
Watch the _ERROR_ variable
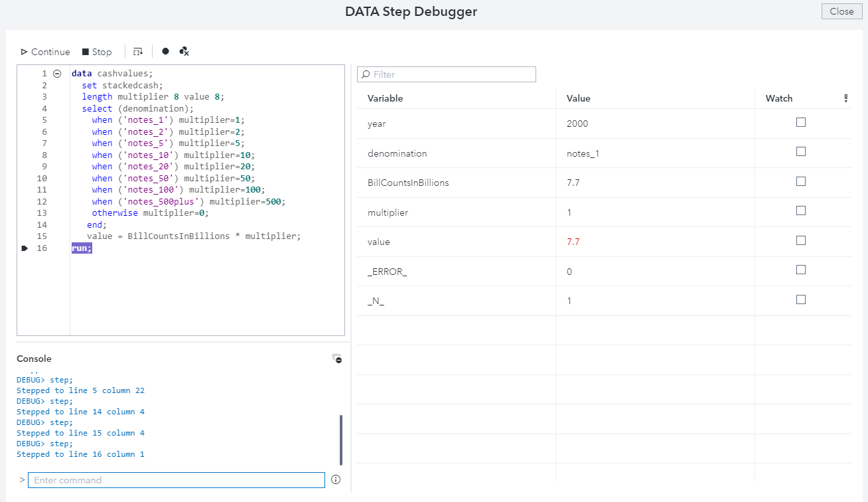click(801, 270)
